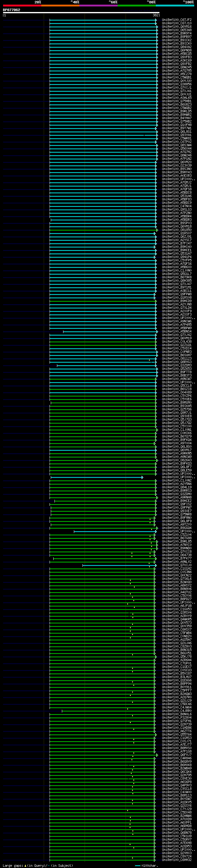The image size is (197, 868).
Task: Select hit label UniRef100_B3LHU7
Action: coord(177,677)
